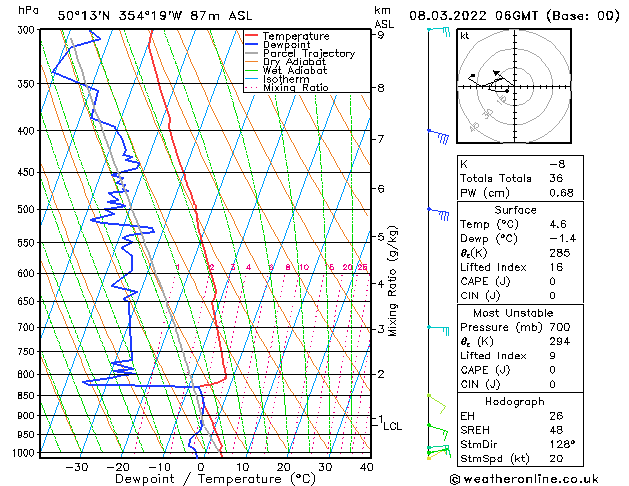Screen dimensions: 629x486
Task: Click the surface Temp value 4.6
Action: click(x=558, y=224)
